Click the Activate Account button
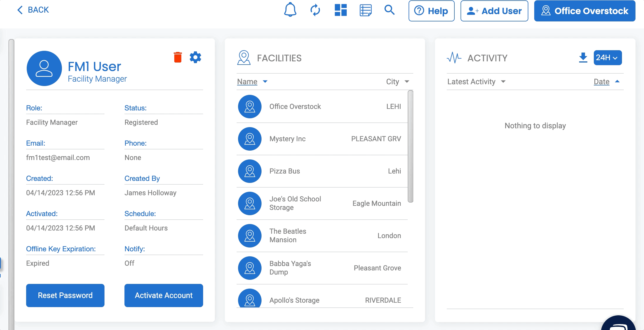The width and height of the screenshot is (644, 330). pyautogui.click(x=163, y=295)
